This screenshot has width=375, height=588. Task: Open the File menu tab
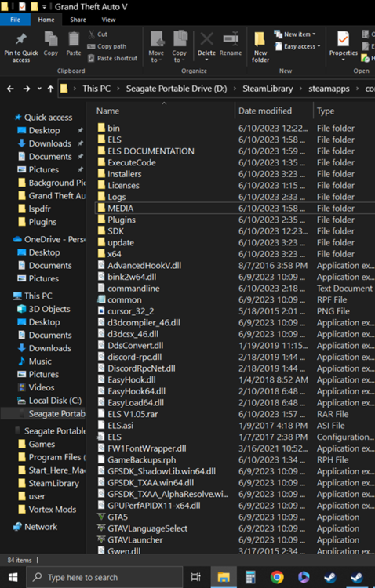click(x=16, y=20)
